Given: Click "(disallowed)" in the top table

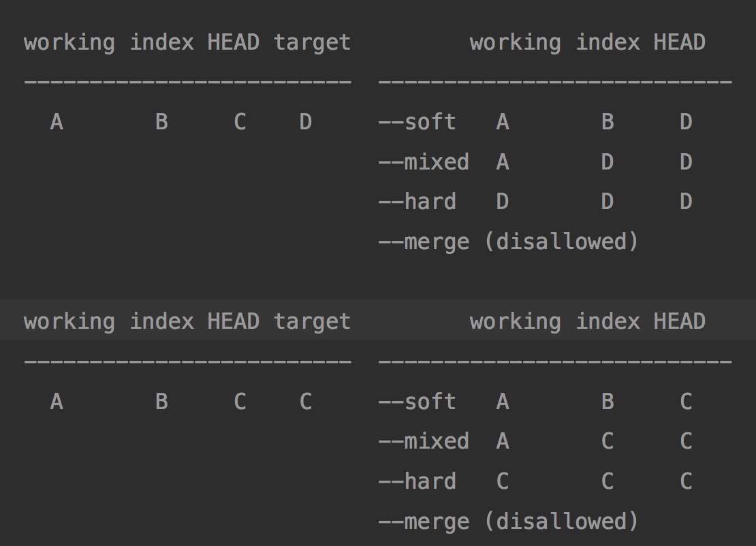Looking at the screenshot, I should pyautogui.click(x=561, y=242).
